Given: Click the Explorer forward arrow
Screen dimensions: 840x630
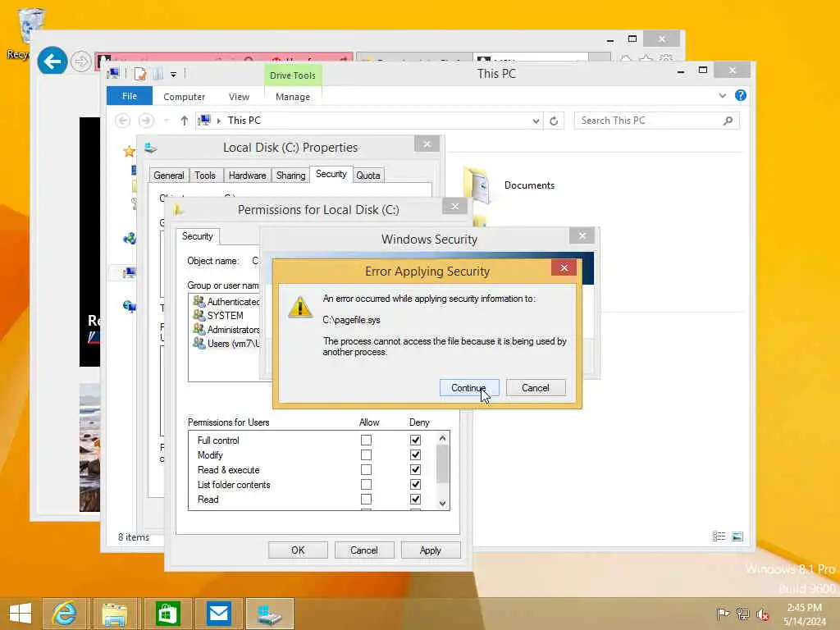Looking at the screenshot, I should point(146,121).
